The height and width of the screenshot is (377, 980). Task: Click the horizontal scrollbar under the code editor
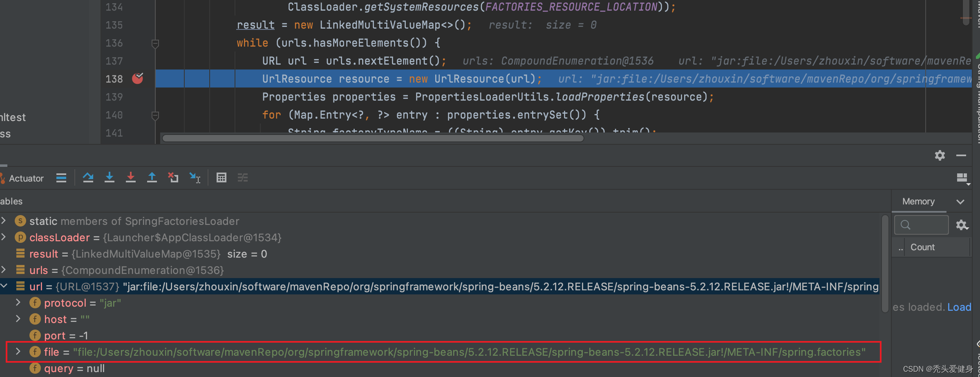pyautogui.click(x=373, y=138)
